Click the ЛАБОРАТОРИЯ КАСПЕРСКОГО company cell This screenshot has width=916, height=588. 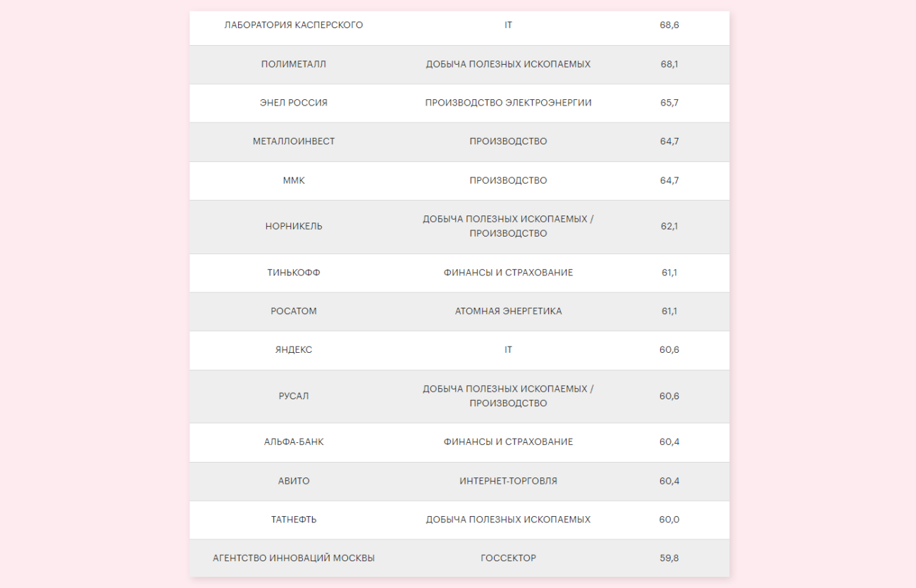coord(293,25)
